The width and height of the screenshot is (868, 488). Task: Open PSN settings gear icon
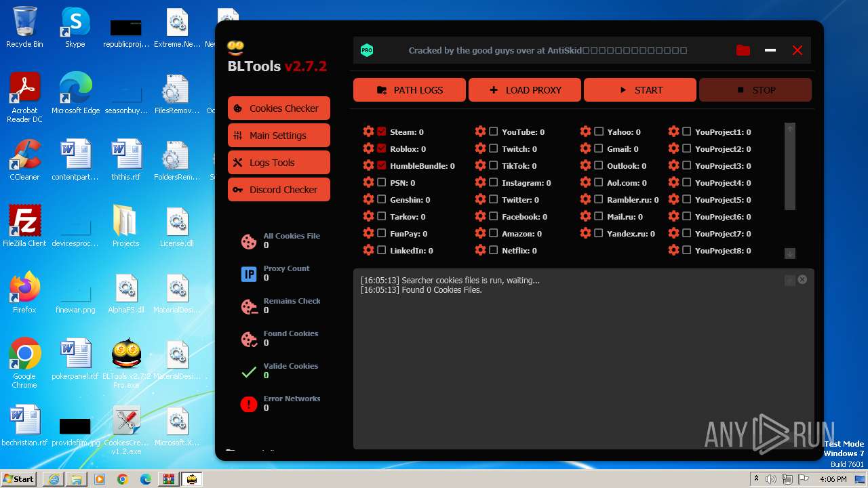tap(368, 182)
